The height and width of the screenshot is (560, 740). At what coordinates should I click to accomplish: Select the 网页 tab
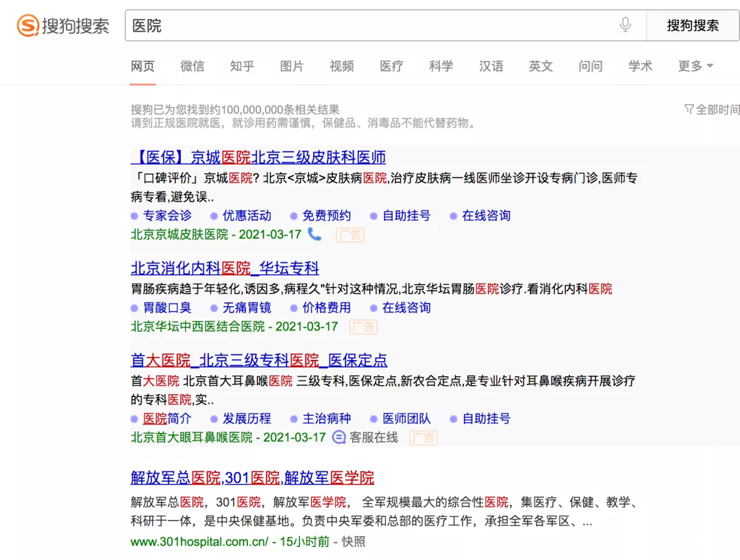[143, 66]
